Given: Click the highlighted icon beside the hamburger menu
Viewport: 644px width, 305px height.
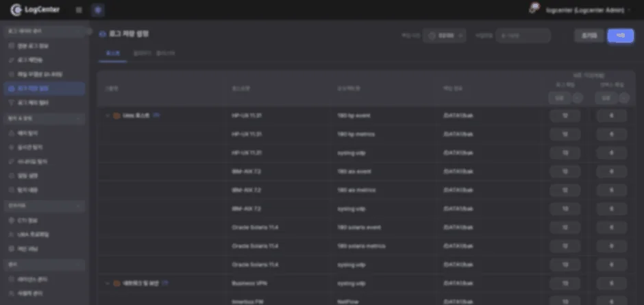Looking at the screenshot, I should [98, 10].
